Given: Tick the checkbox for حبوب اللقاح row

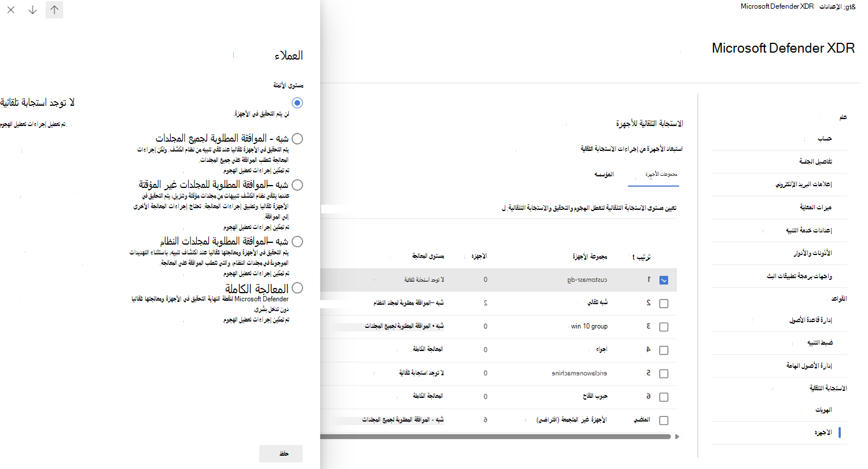Looking at the screenshot, I should click(x=664, y=397).
